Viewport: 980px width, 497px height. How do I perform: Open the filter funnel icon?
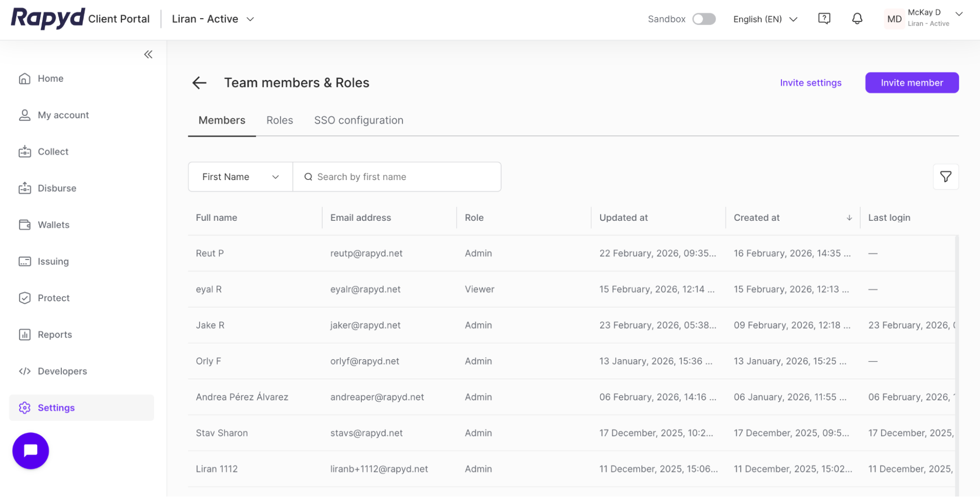(x=945, y=177)
